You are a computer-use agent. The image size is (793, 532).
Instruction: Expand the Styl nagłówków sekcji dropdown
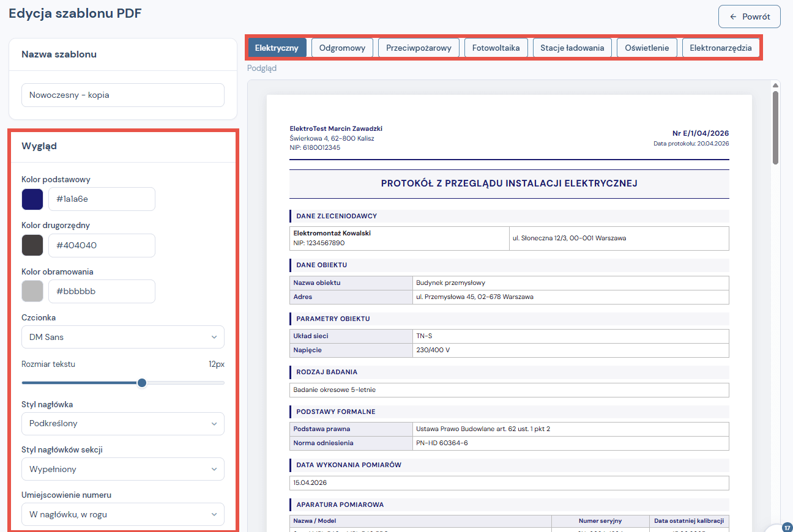pos(123,469)
